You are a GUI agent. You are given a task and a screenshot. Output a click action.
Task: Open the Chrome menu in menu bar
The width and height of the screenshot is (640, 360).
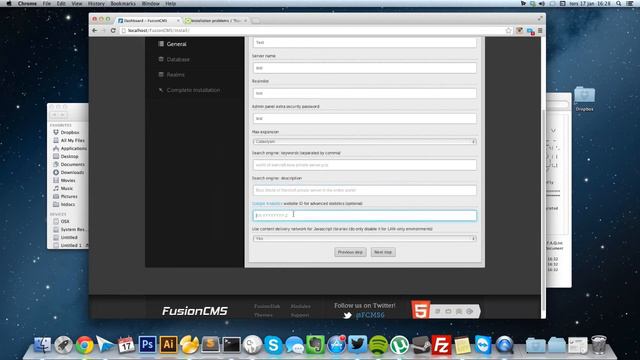click(27, 3)
